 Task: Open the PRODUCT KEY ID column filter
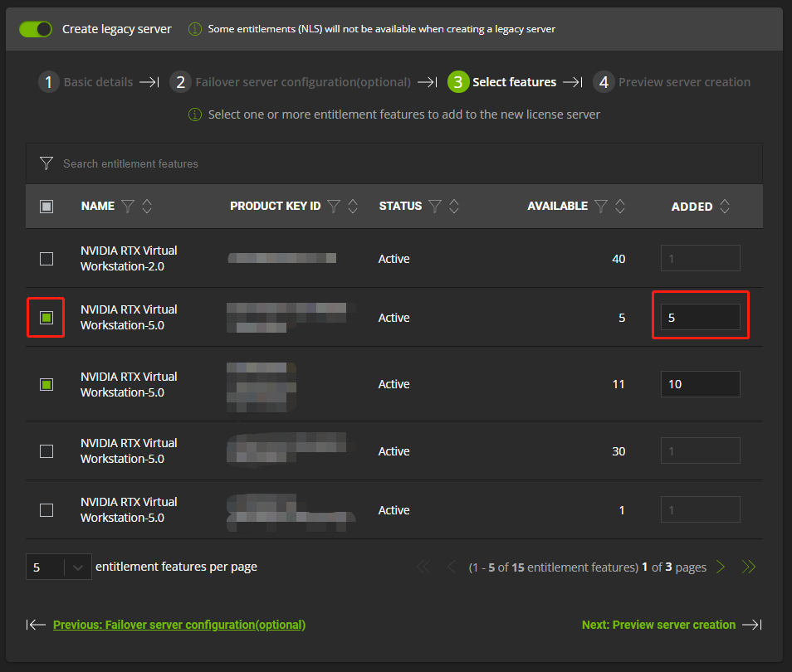[x=334, y=206]
